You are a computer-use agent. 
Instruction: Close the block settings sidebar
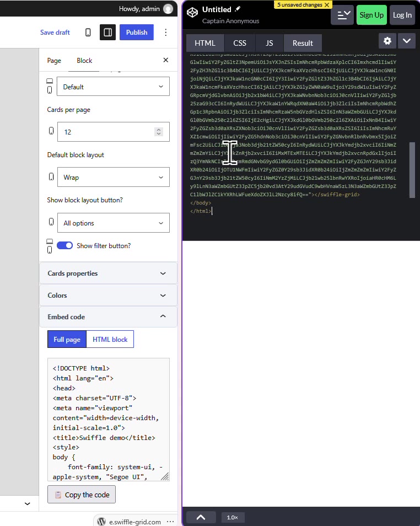[x=166, y=60]
